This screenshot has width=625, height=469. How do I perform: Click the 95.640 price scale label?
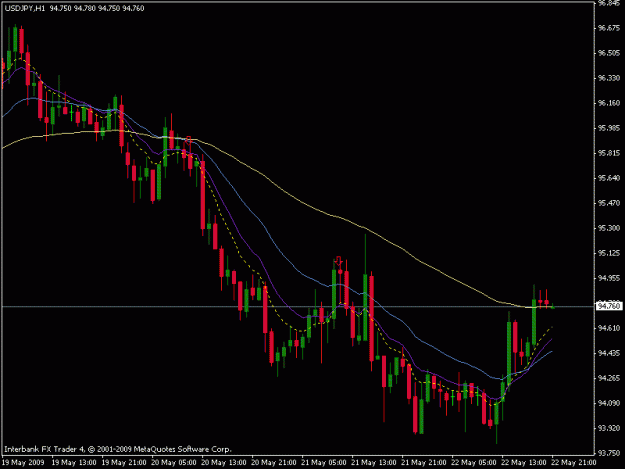coord(609,178)
